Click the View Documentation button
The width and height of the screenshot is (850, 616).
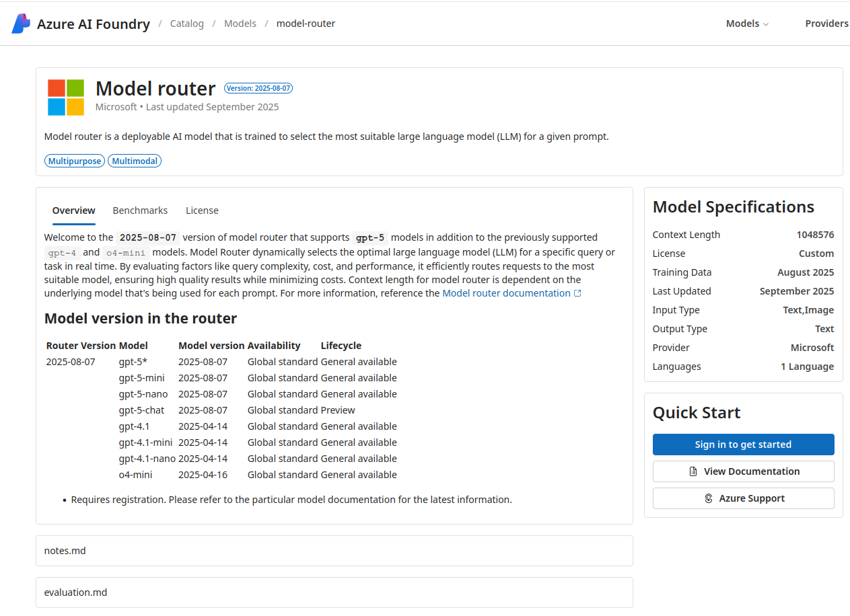743,471
